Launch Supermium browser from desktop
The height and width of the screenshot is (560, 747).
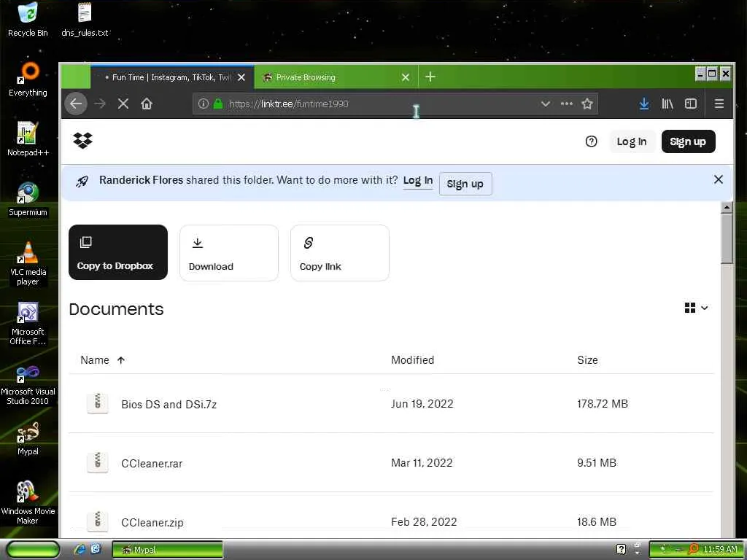pos(28,199)
